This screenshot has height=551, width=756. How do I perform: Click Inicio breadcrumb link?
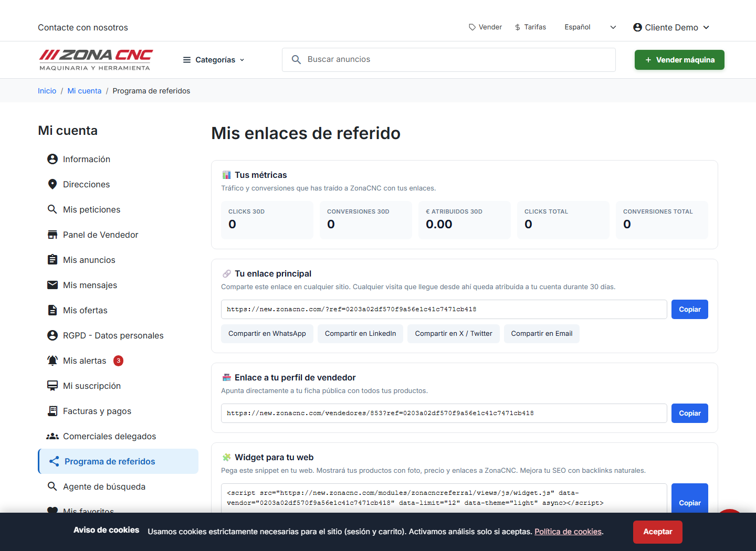pos(47,91)
